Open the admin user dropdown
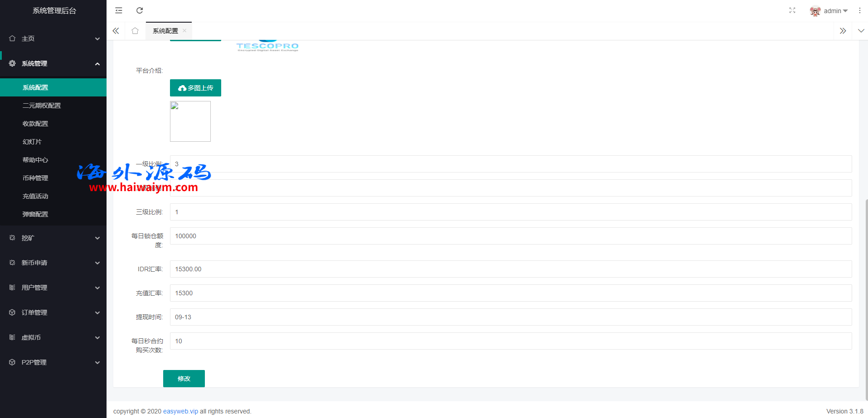868x418 pixels. click(829, 11)
